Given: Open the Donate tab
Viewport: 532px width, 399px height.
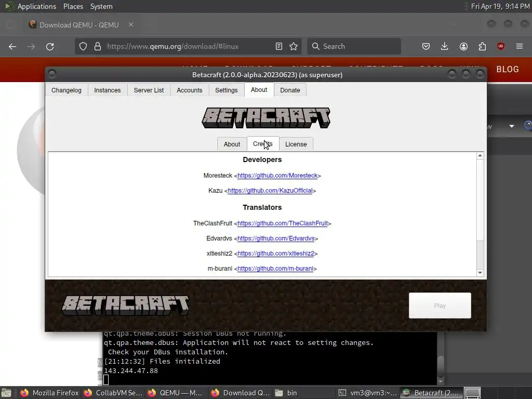Looking at the screenshot, I should point(290,90).
